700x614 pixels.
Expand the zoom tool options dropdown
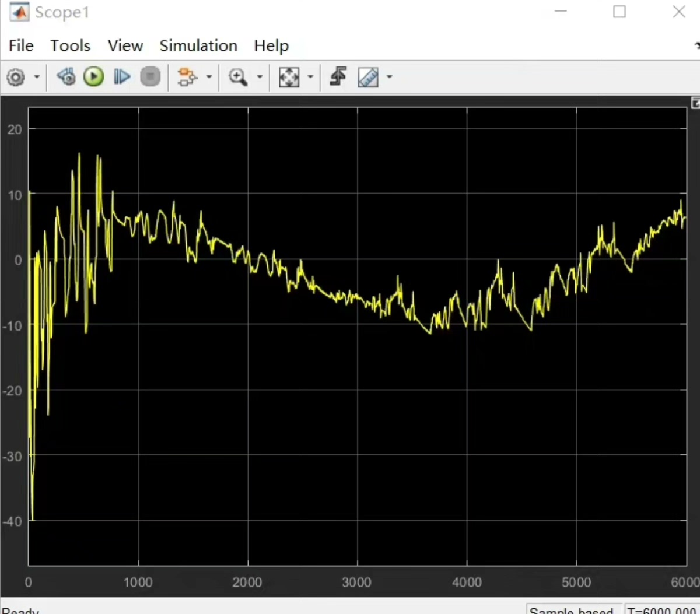click(260, 77)
